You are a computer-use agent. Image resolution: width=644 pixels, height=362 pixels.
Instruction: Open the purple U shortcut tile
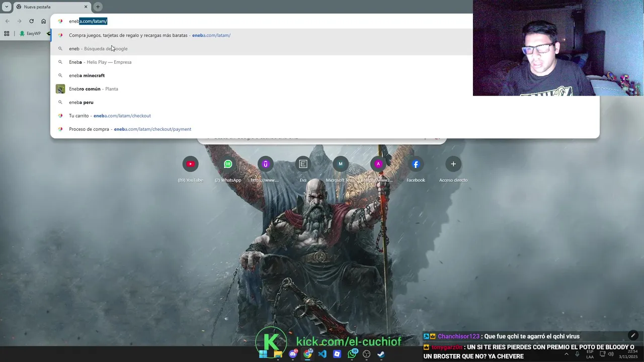265,169
